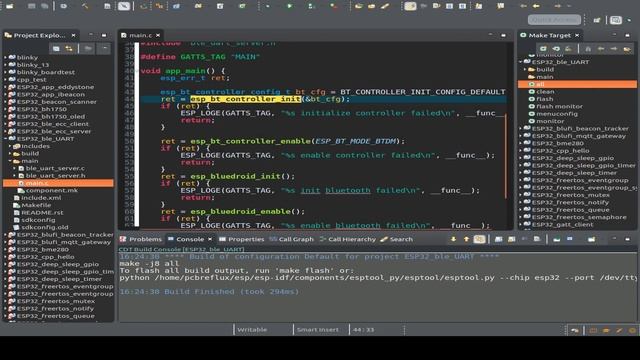
Task: Click the yellow Back navigation arrow
Action: pos(536,6)
